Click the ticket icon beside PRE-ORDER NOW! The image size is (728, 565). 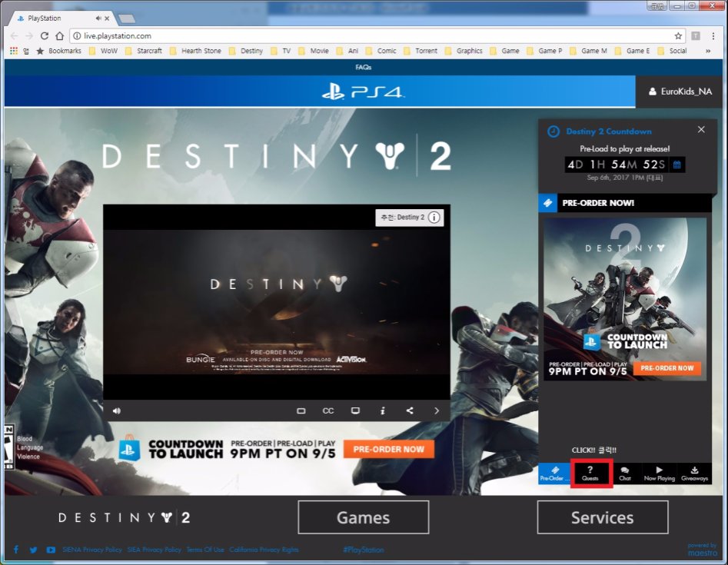click(548, 203)
